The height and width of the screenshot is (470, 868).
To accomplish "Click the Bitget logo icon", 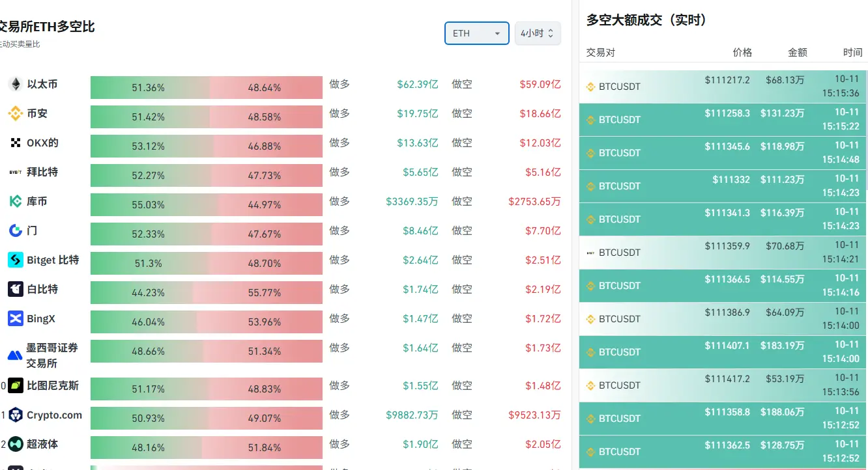I will coord(15,260).
